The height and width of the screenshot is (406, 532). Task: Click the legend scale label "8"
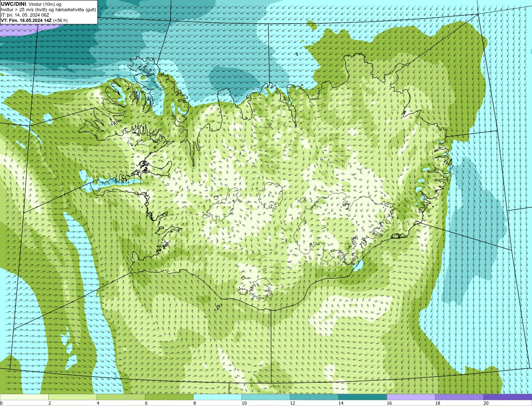click(x=195, y=403)
